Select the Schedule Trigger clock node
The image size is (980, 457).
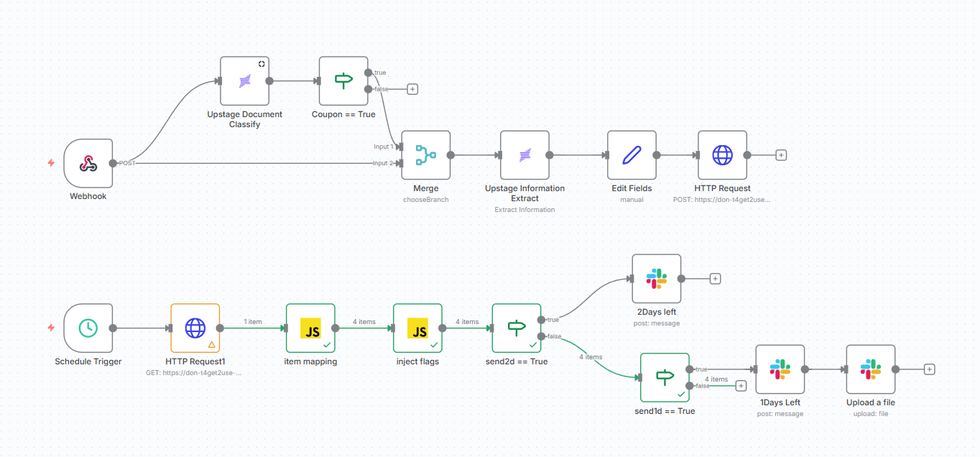click(88, 328)
